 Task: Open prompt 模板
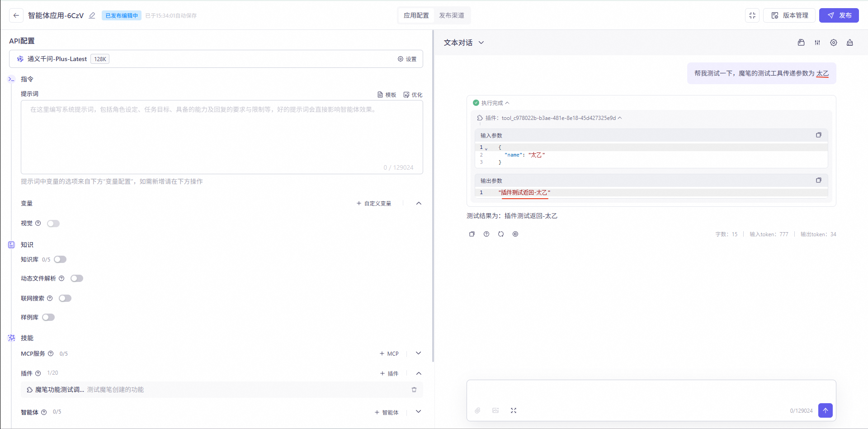387,95
